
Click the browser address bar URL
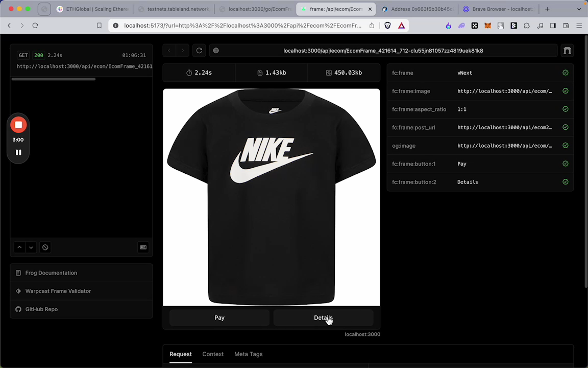point(243,26)
